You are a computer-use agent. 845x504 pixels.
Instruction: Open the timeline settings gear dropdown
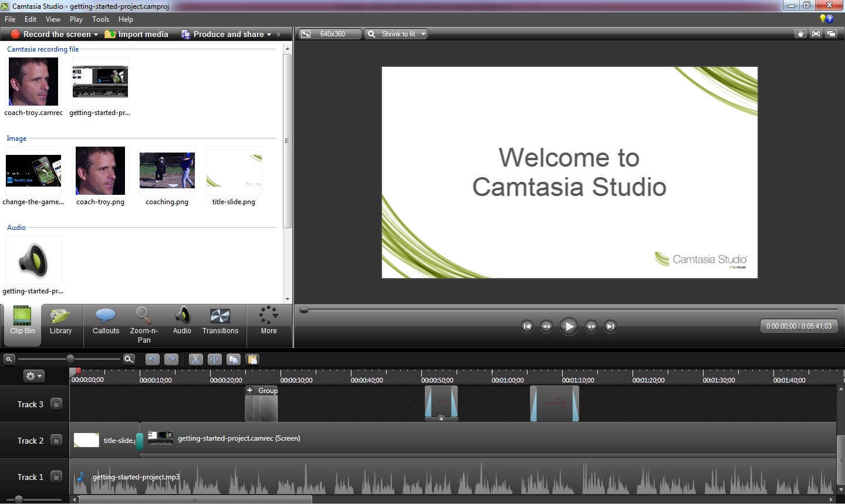(x=33, y=376)
